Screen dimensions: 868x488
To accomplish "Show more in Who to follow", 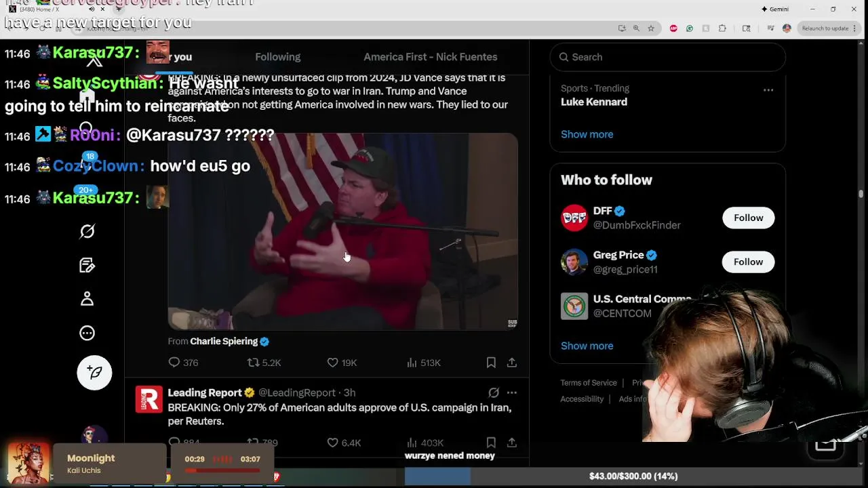I will [x=587, y=346].
